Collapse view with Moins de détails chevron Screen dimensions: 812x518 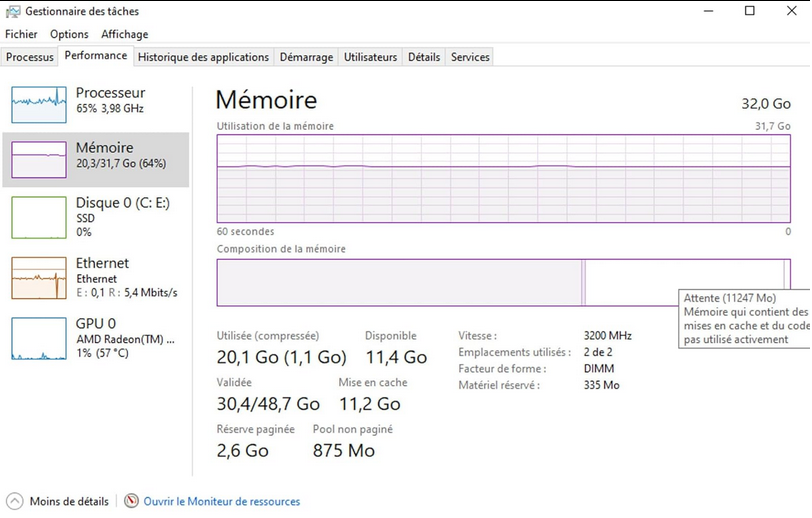click(15, 501)
